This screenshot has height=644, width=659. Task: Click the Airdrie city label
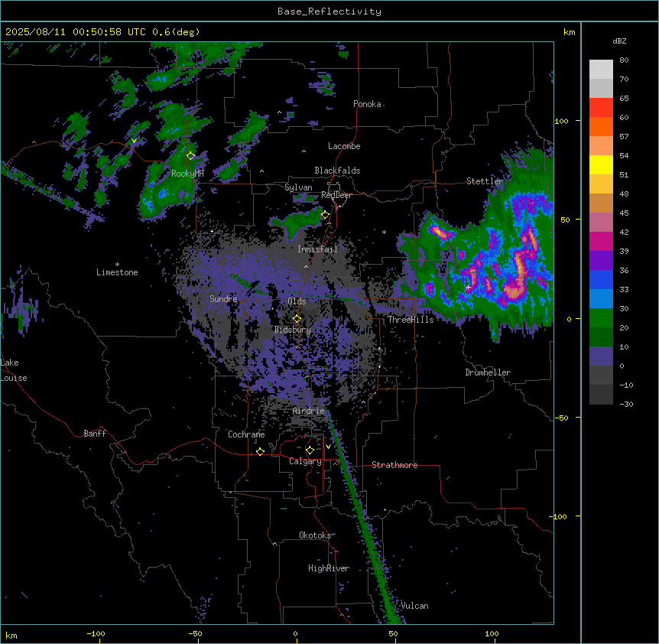(x=309, y=411)
